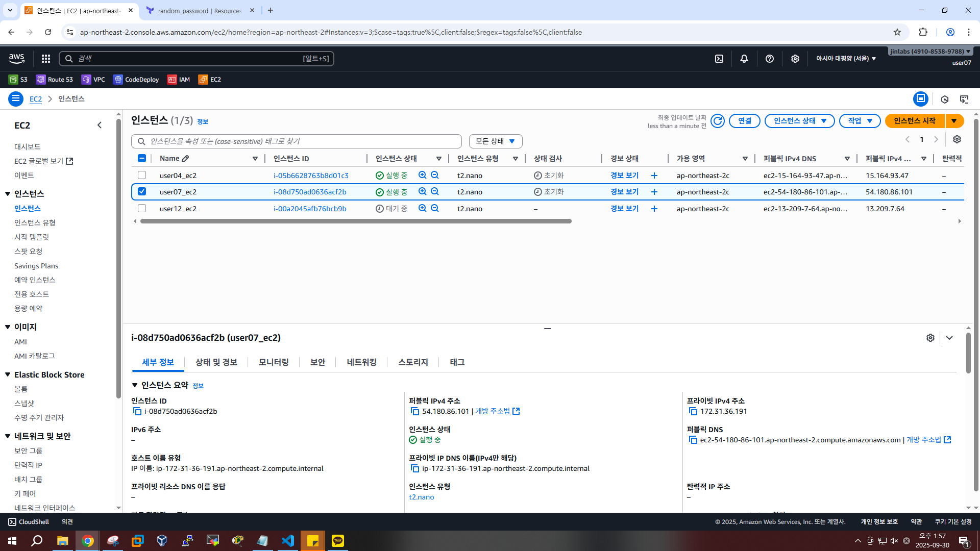
Task: Open instance link i-05b6628763b8d01c3
Action: tap(311, 176)
